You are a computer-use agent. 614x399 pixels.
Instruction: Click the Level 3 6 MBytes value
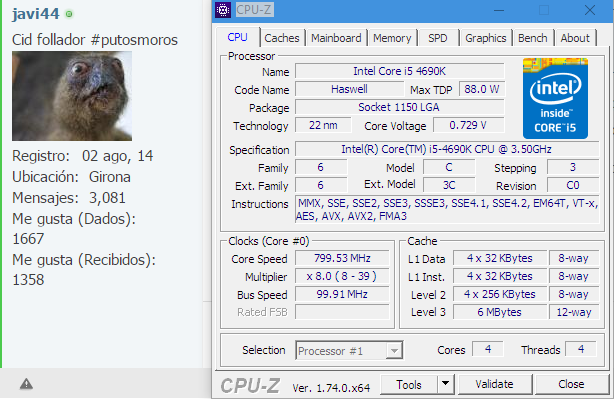coord(500,312)
